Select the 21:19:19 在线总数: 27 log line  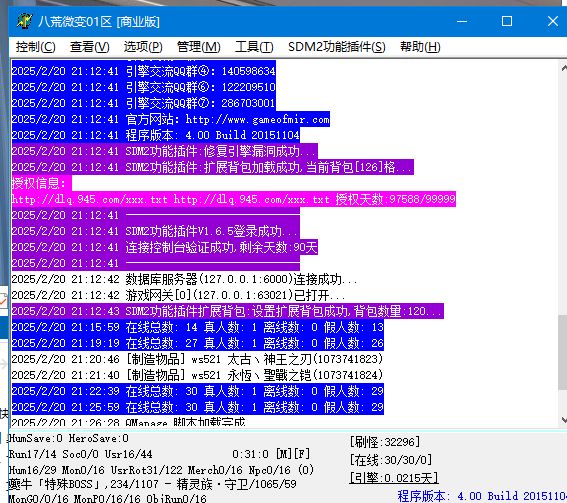click(198, 343)
